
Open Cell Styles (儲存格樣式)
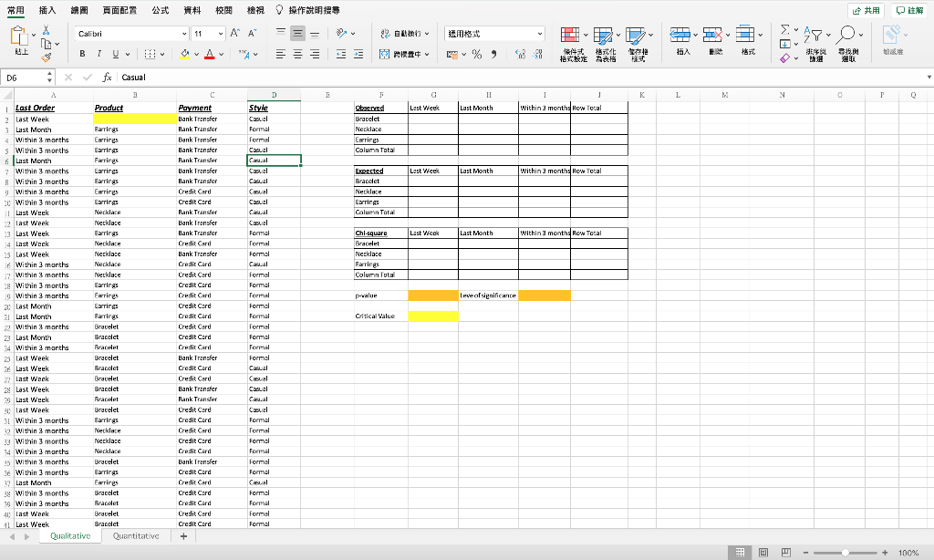coord(638,44)
